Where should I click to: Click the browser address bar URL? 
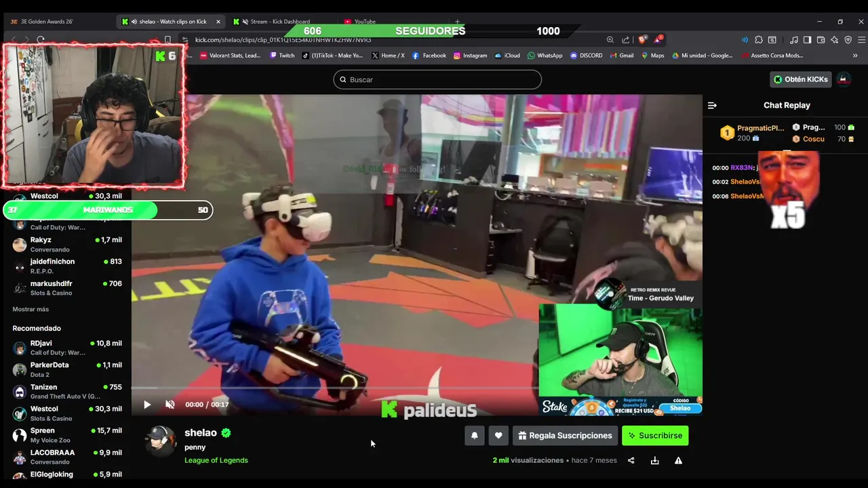click(x=283, y=40)
